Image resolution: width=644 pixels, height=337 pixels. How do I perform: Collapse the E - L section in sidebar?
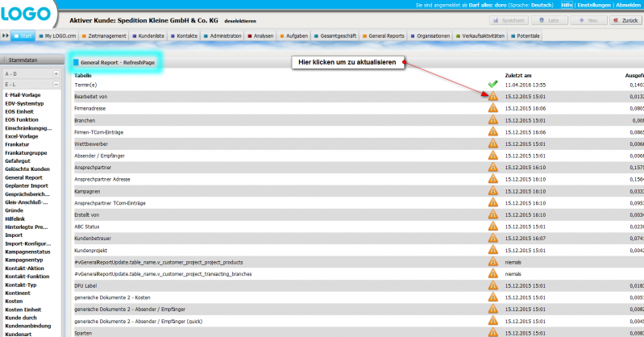pyautogui.click(x=56, y=84)
